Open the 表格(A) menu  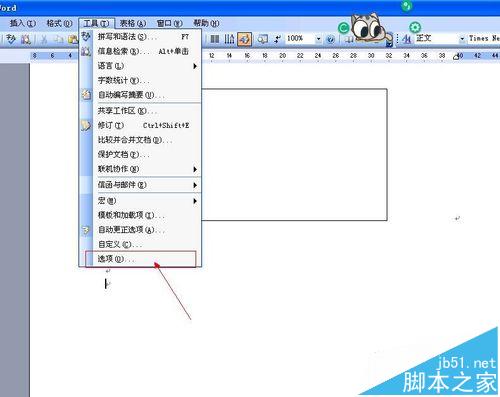[133, 23]
